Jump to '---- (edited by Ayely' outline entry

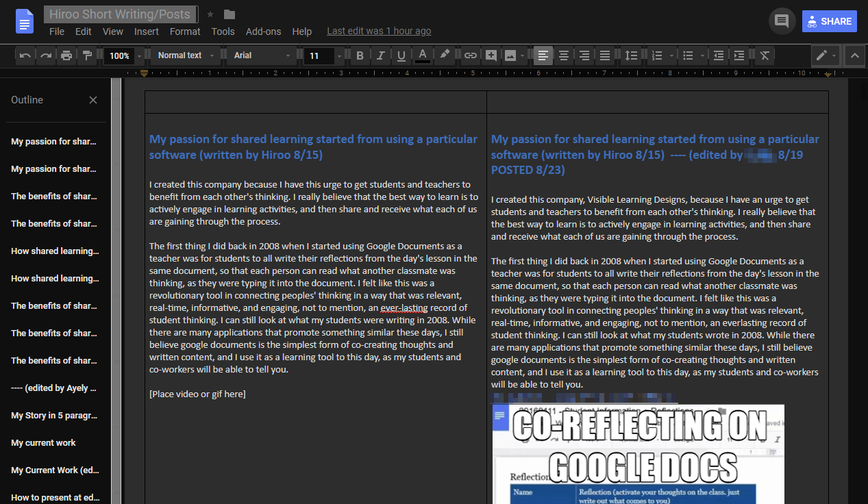coord(54,388)
